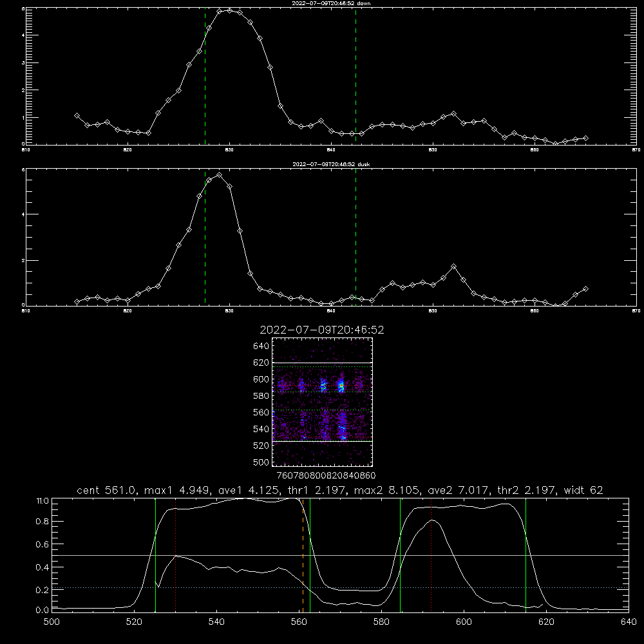Click the green vertical line near 525
Image resolution: width=644 pixels, height=644 pixels.
tap(155, 555)
